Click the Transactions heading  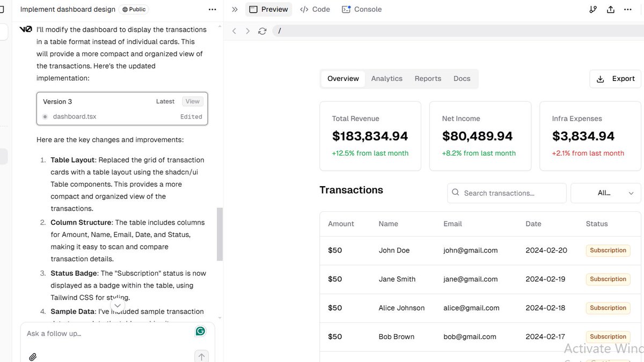(351, 190)
